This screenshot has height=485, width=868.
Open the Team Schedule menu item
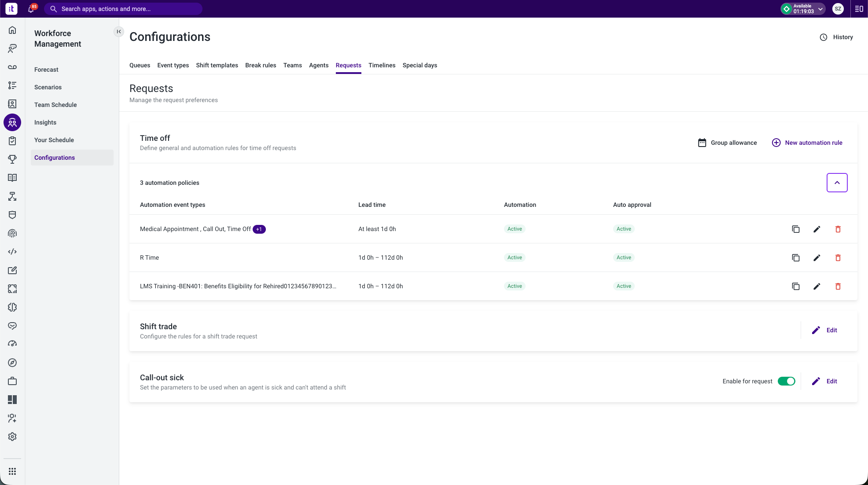pos(55,105)
